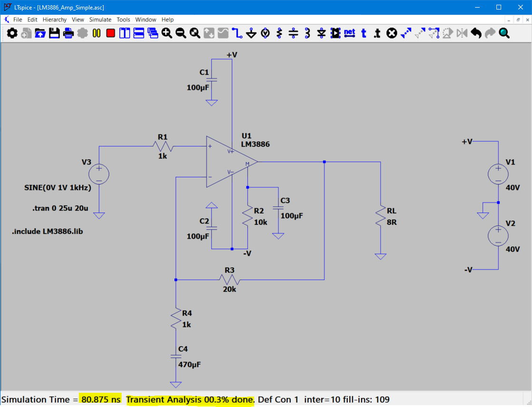
Task: Click the 20k value of R3
Action: point(229,289)
